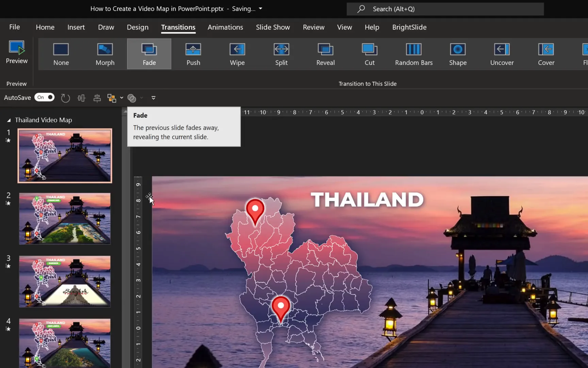Viewport: 588px width, 368px height.
Task: Enable the Fade transition
Action: point(149,54)
